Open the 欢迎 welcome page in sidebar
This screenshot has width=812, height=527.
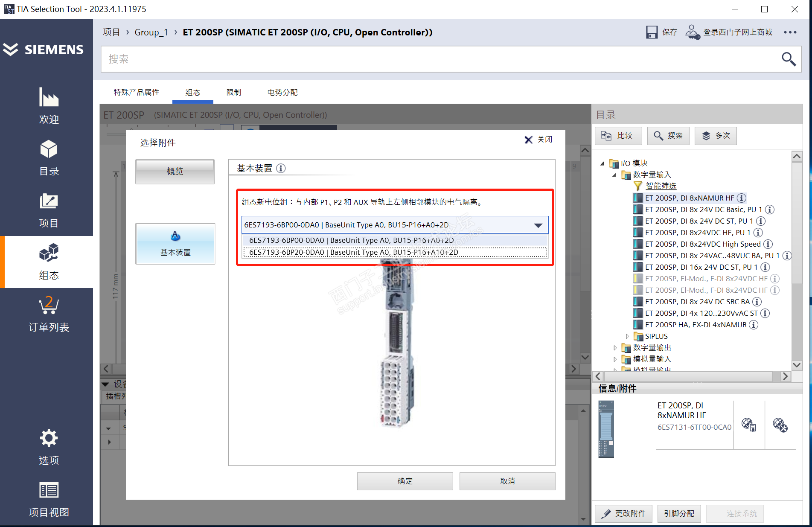click(x=49, y=106)
